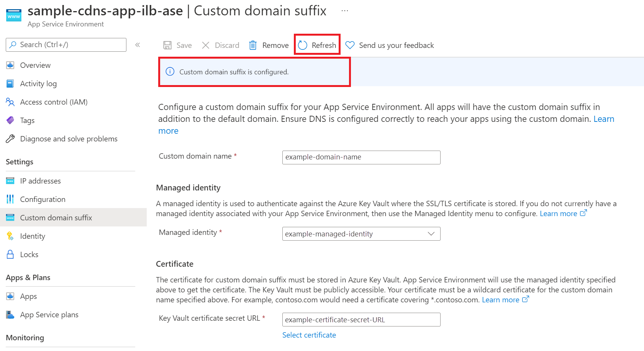Screen dimensions: 644x351
Task: Open App Service plans
Action: coord(49,315)
